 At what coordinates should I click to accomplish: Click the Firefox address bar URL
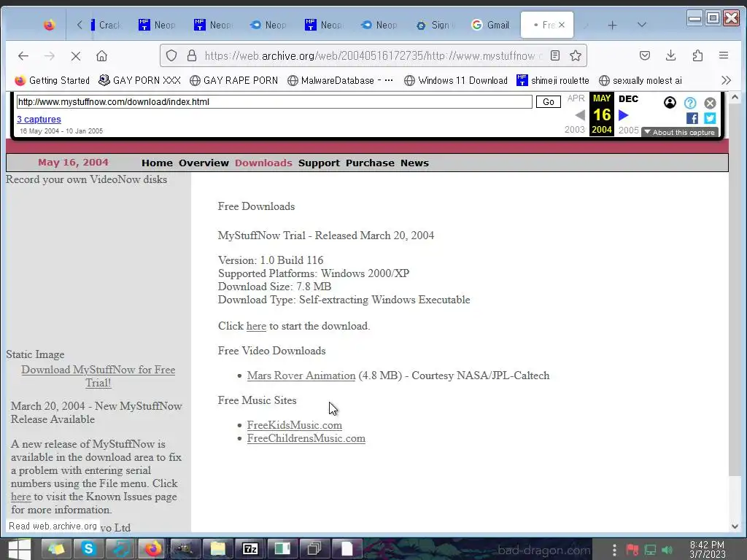[x=373, y=55]
